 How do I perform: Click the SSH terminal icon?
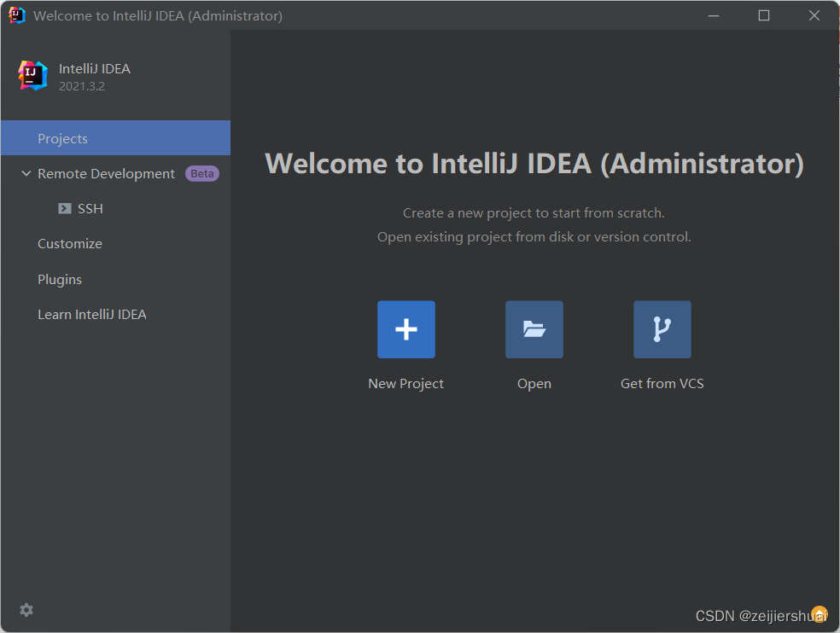(x=65, y=208)
